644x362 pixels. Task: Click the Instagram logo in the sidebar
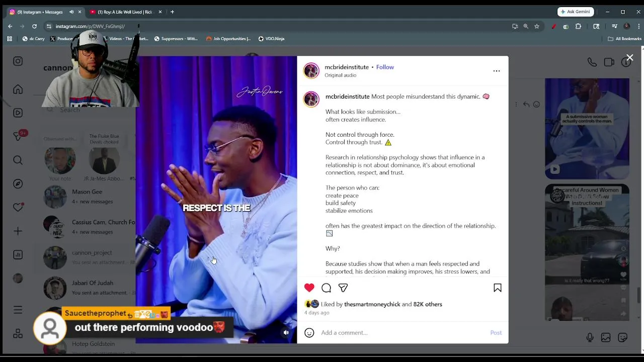(x=18, y=61)
